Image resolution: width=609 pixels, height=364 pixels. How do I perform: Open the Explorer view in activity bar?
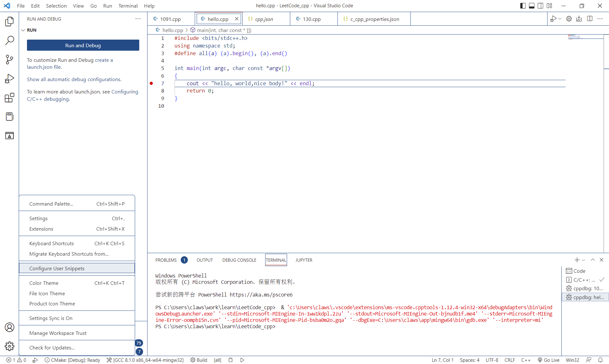pyautogui.click(x=10, y=22)
